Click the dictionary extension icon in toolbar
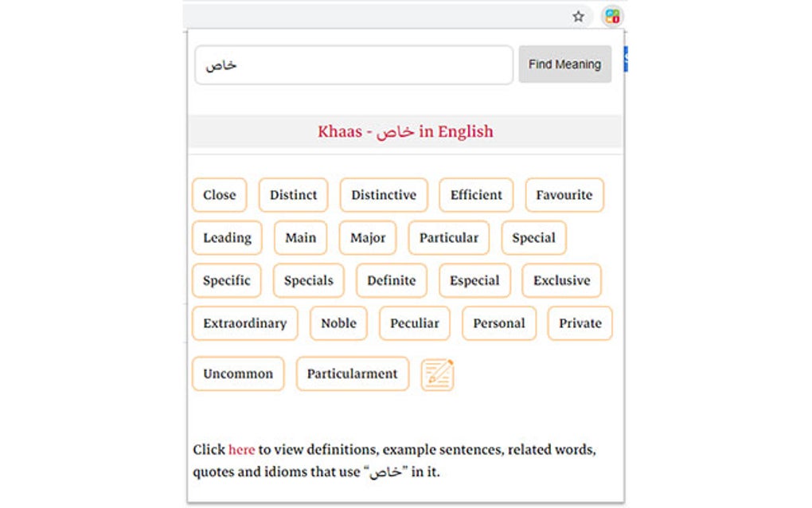Viewport: 812px width, 508px height. (x=611, y=16)
